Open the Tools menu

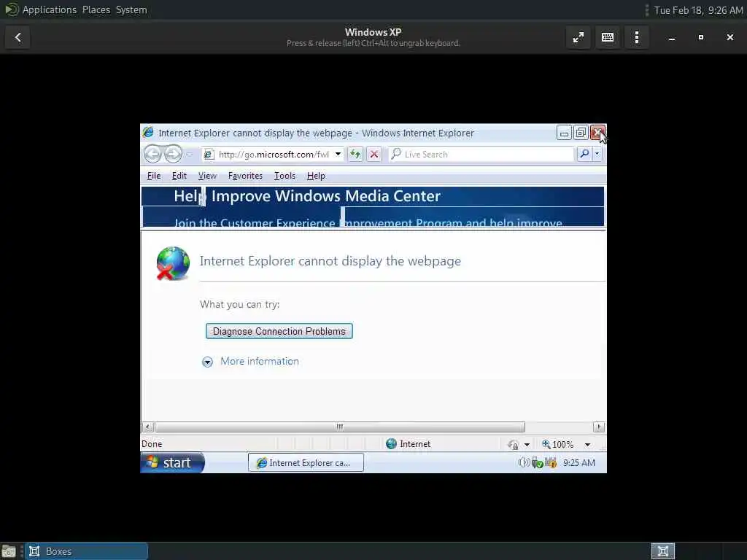tap(285, 176)
